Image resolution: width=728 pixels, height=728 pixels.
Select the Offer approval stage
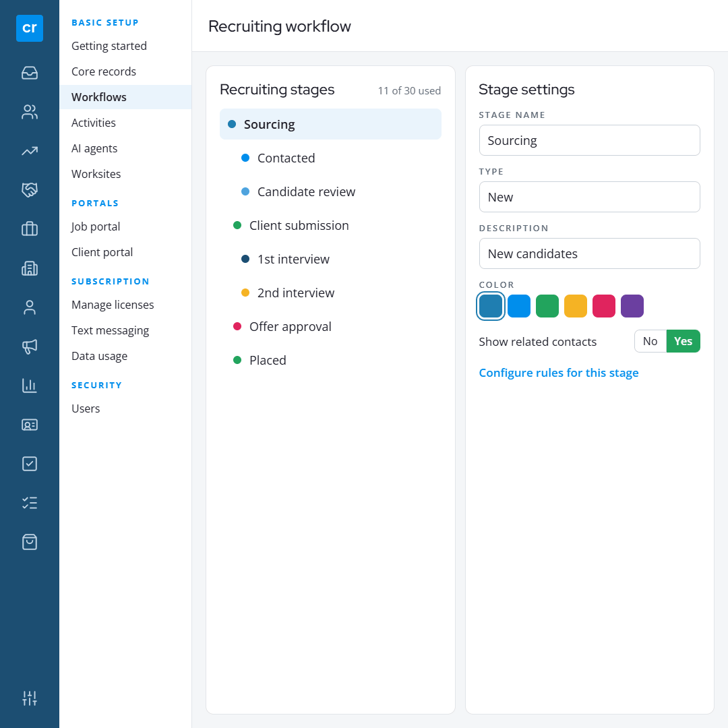[330, 326]
